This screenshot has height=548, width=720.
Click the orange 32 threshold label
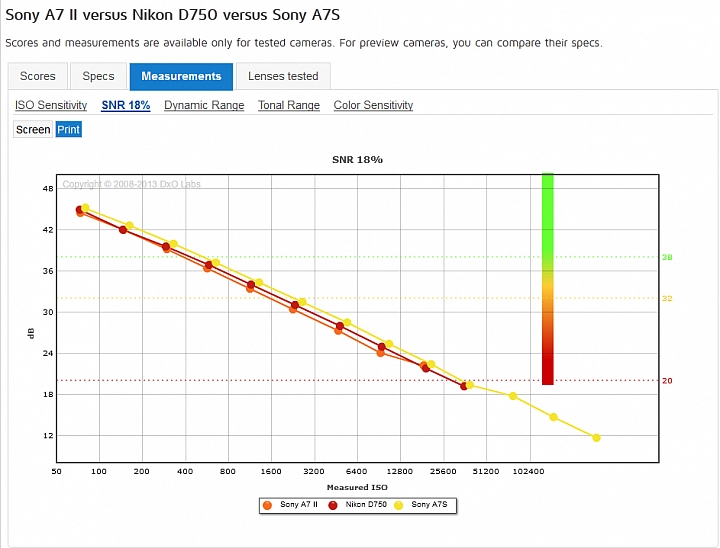tap(667, 299)
